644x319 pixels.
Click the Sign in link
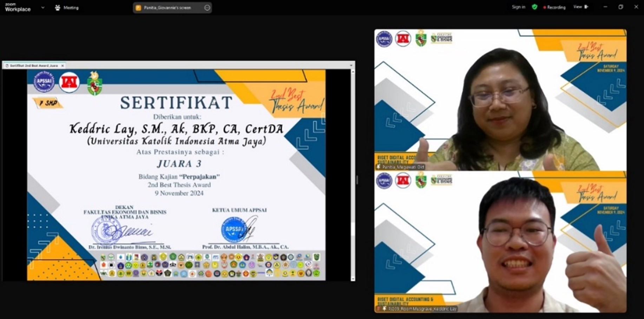click(x=518, y=7)
